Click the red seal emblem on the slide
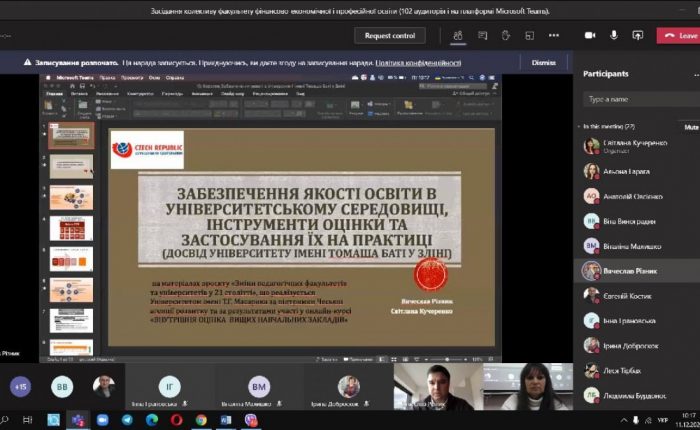Image resolution: width=700 pixels, height=430 pixels. pos(431,275)
